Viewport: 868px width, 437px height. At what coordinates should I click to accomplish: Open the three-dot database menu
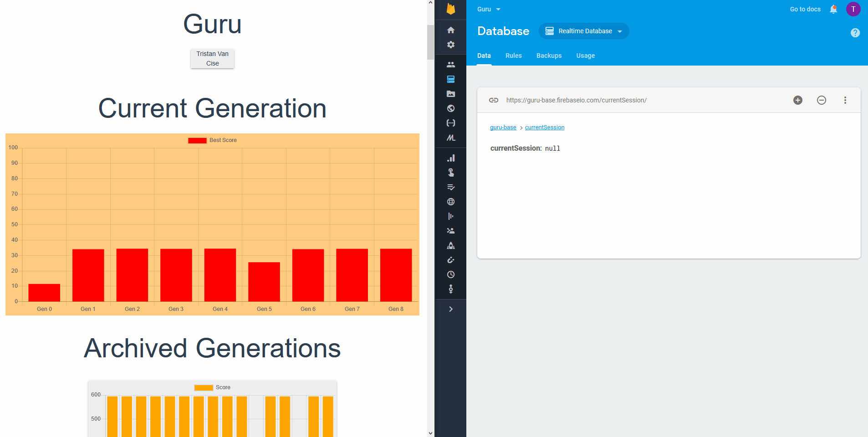845,100
